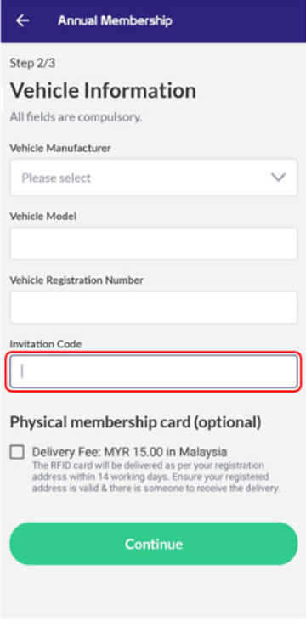Click the 'Vehicle Registration Number' label

click(x=76, y=280)
